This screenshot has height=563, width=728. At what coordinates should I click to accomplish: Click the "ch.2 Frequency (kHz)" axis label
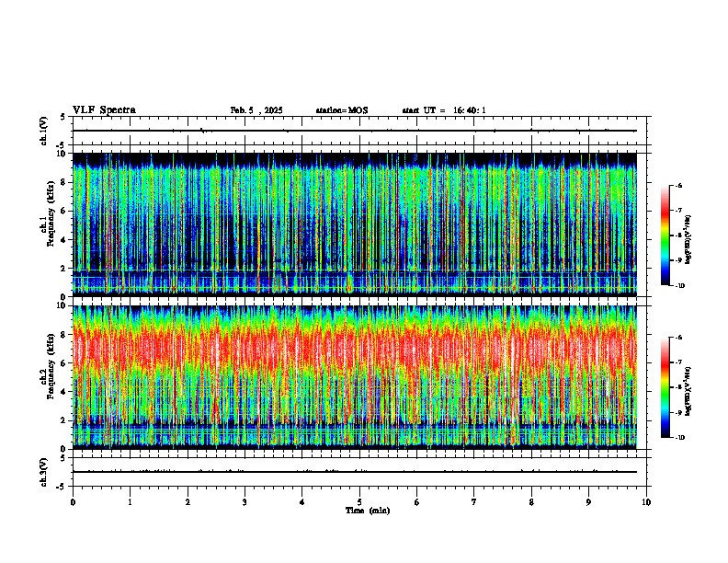pos(47,366)
